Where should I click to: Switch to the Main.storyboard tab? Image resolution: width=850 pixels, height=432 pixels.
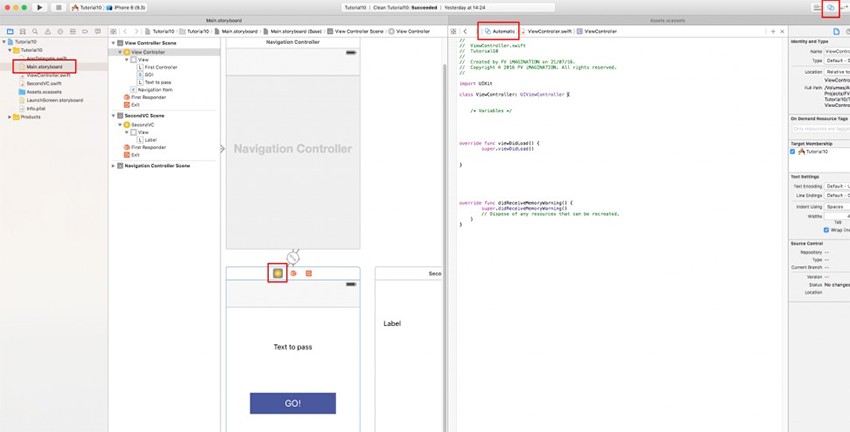pos(224,21)
